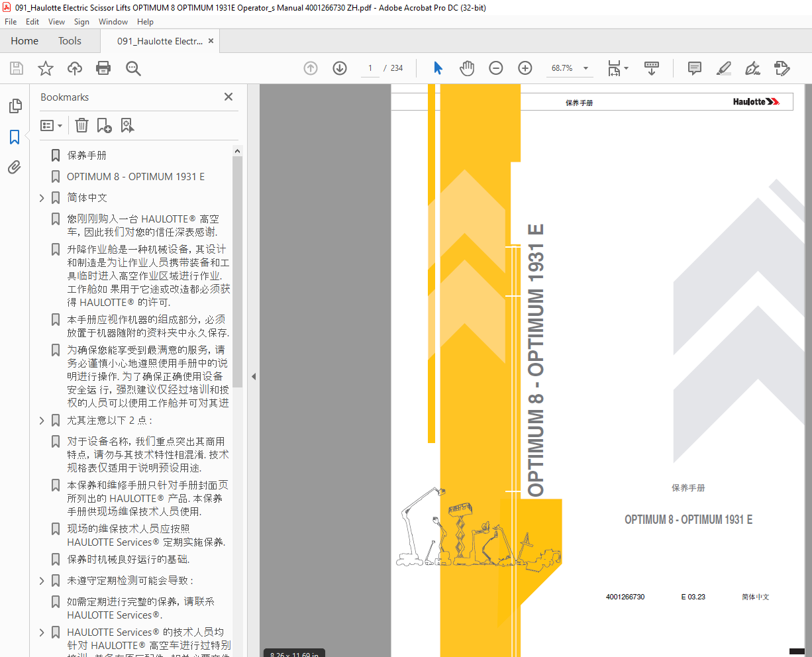Go to the next page arrow
The height and width of the screenshot is (657, 812).
340,68
